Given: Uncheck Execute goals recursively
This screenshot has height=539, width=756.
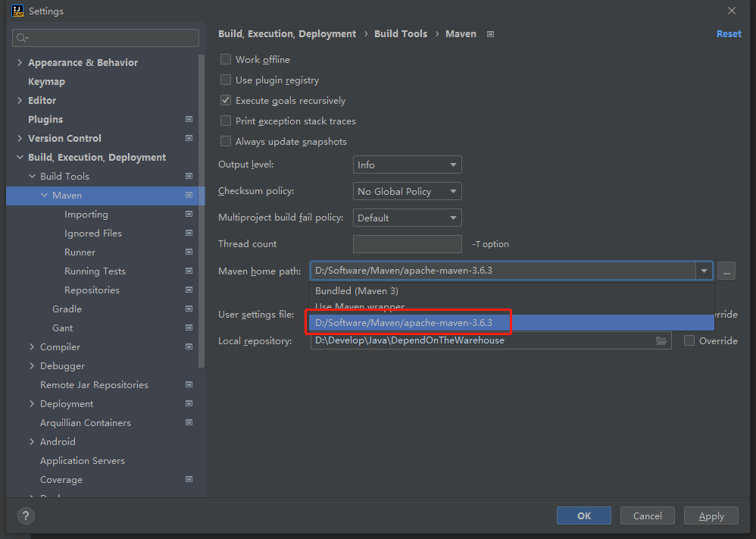Looking at the screenshot, I should coord(226,100).
